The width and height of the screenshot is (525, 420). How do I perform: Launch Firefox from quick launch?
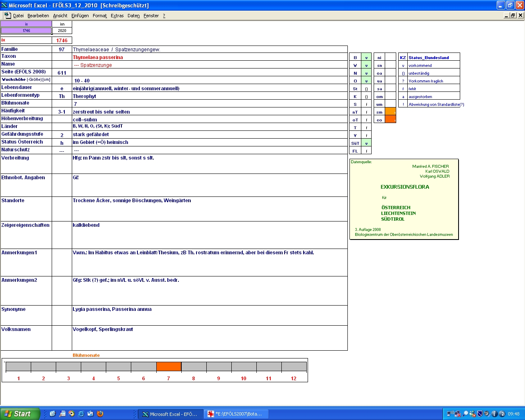100,414
